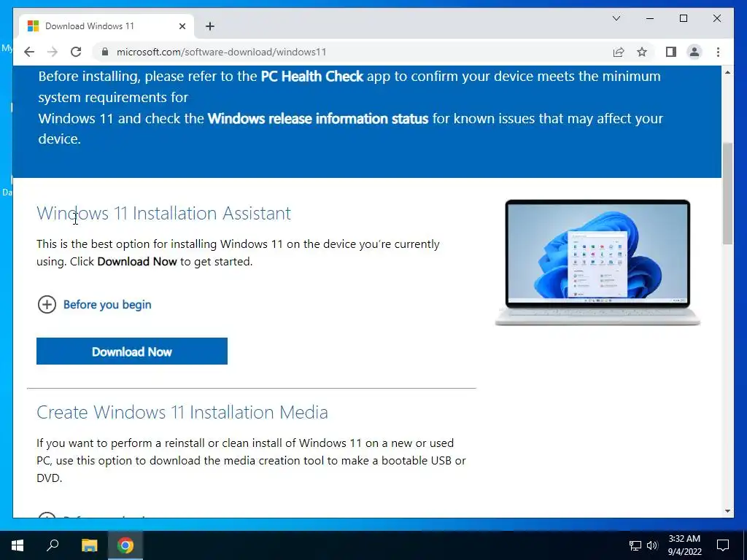Open the Windows Start menu

18,545
